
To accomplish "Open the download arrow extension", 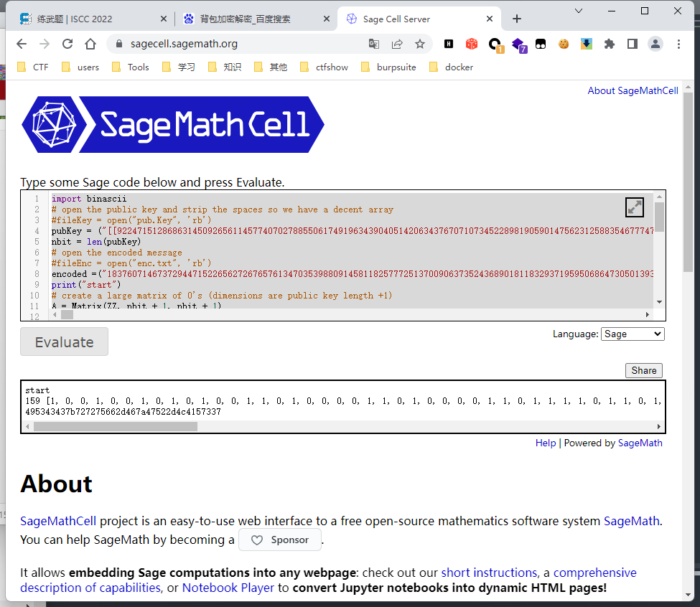I will [x=586, y=44].
